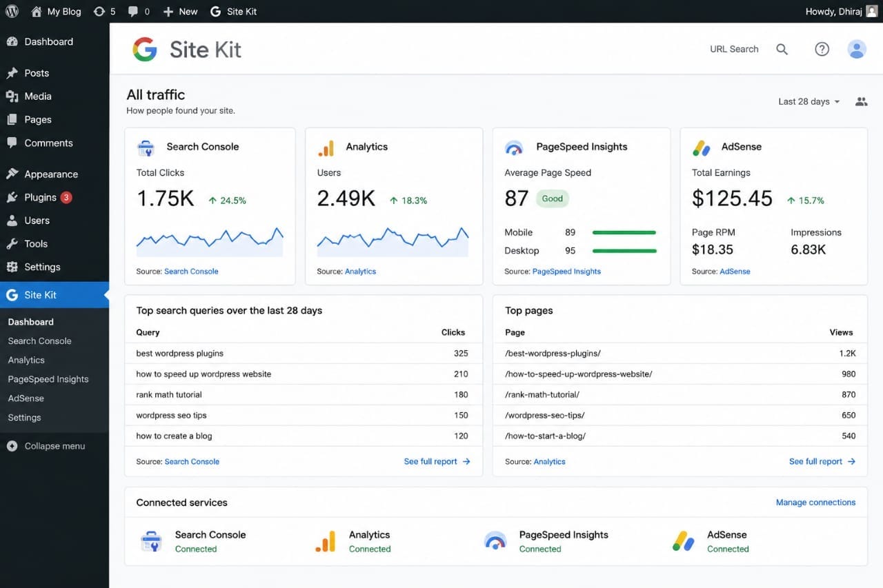Click the Search Console icon in All traffic card
Viewport: 883px width, 588px height.
(x=146, y=147)
